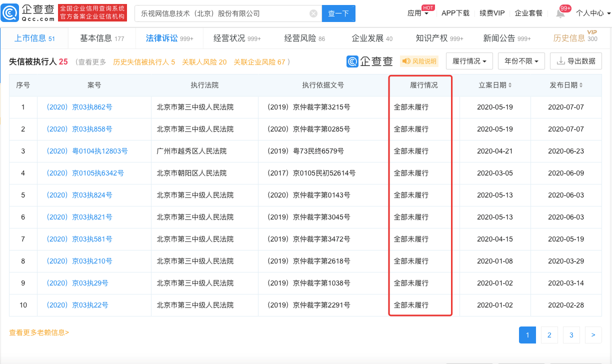Expand the 履行情况 filter dropdown

pos(469,61)
